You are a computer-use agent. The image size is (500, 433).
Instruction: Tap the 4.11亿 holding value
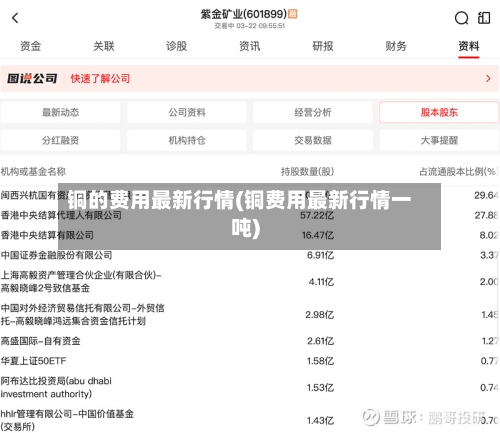click(x=321, y=282)
